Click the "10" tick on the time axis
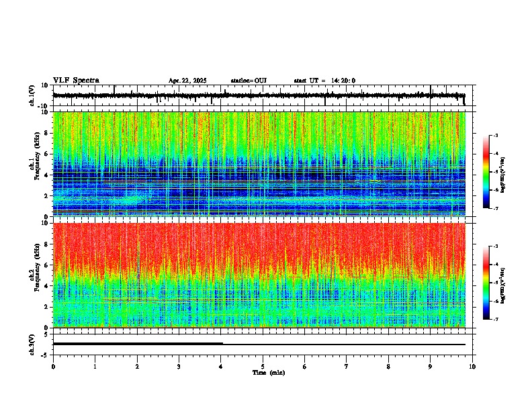Screen dimensions: 532x411 coord(472,367)
